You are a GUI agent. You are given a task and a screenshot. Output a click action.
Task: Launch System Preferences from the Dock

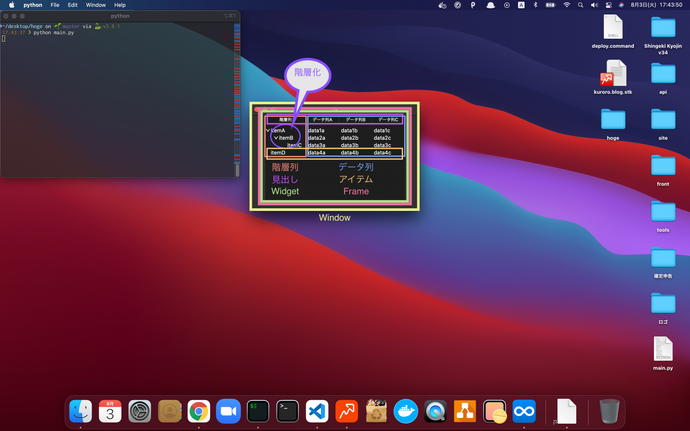140,411
